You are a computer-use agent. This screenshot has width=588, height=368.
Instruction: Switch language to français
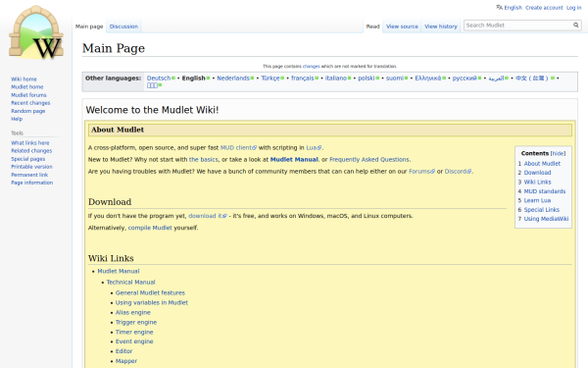tap(303, 79)
